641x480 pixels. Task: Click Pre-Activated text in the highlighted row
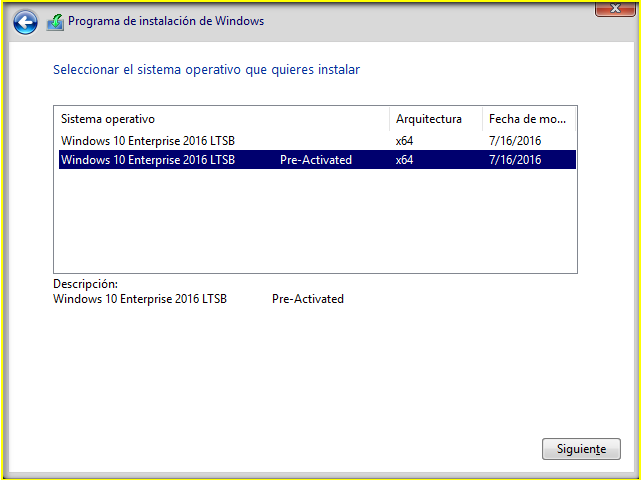316,160
